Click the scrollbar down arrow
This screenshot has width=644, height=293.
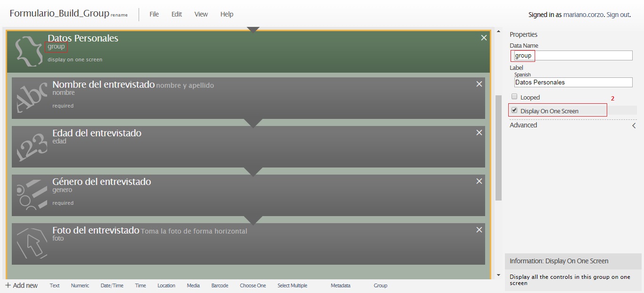tap(499, 275)
